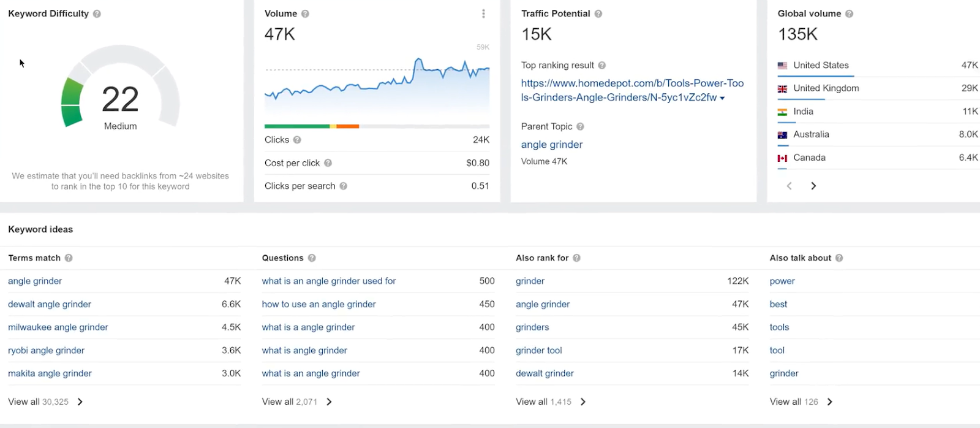Open 'grinder' under Also talk about
The width and height of the screenshot is (980, 428).
tap(784, 373)
